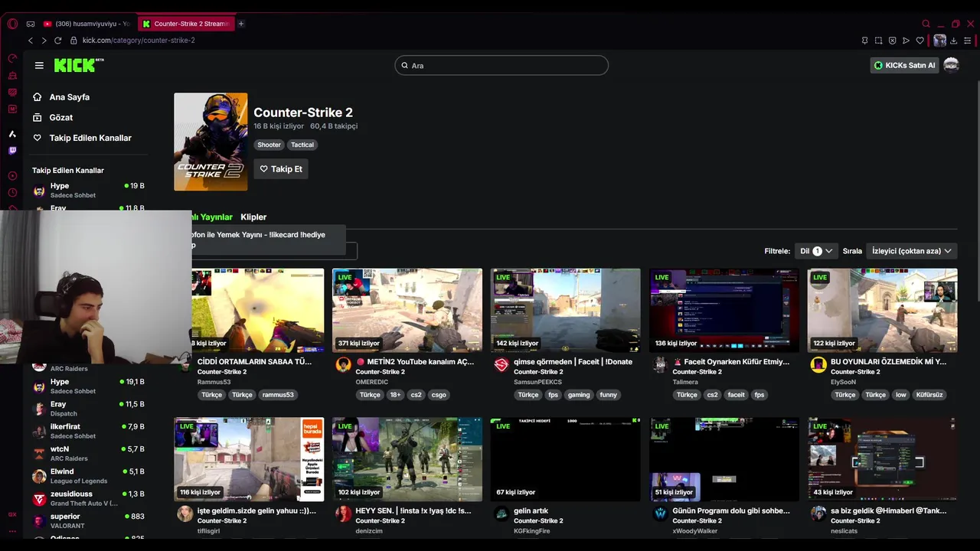
Task: Go back with browser back arrow
Action: coord(31,41)
